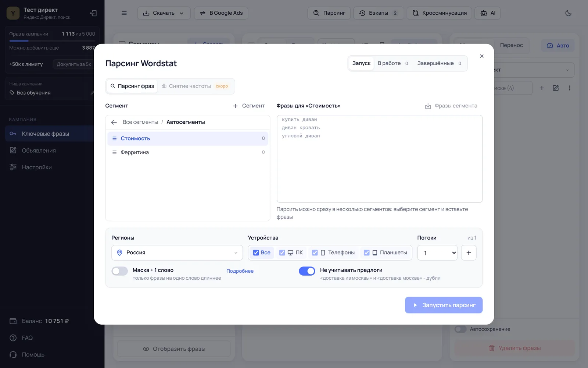Click the В Google Ads button

coord(221,13)
